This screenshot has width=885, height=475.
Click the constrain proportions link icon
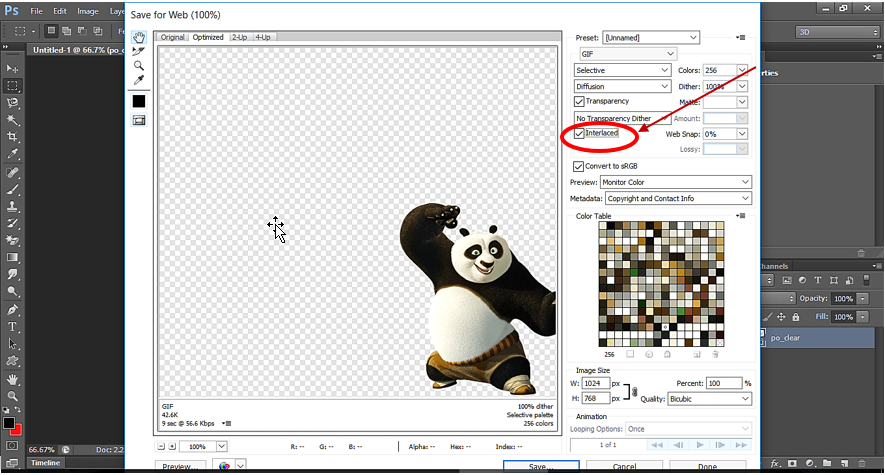[x=634, y=391]
